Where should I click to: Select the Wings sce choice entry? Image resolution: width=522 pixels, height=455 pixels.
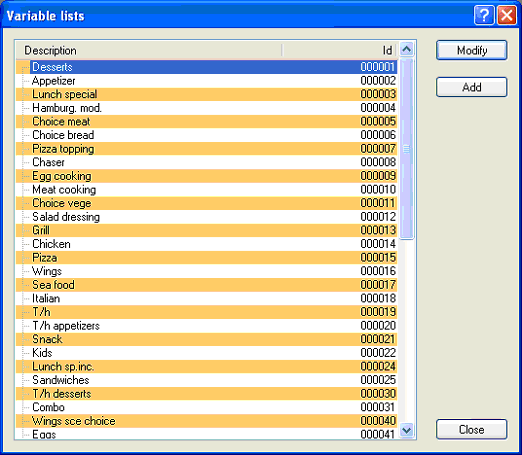click(x=207, y=421)
